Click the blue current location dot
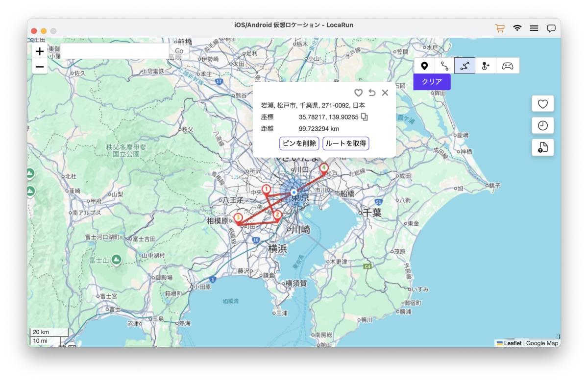 point(294,192)
